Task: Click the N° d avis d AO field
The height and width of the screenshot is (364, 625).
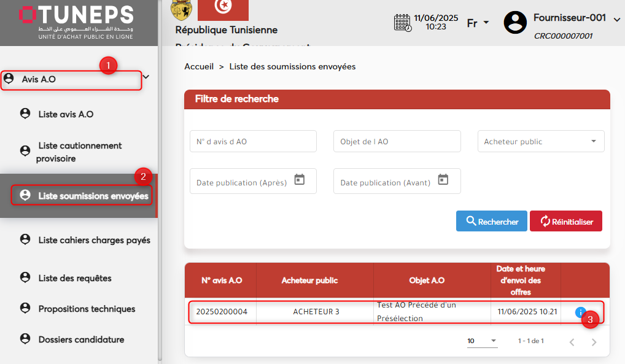Action: tap(253, 141)
